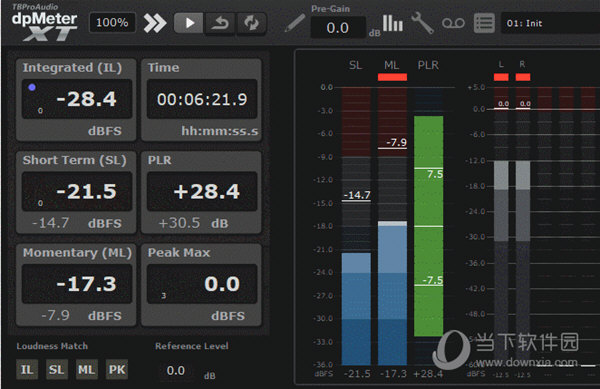
Task: Click the sync refresh arrows button
Action: pos(251,23)
